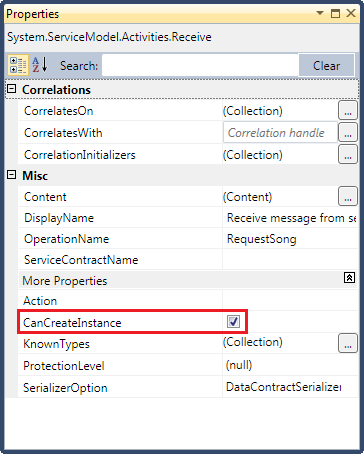Focus the Search text box
Image resolution: width=364 pixels, height=454 pixels.
click(x=200, y=65)
